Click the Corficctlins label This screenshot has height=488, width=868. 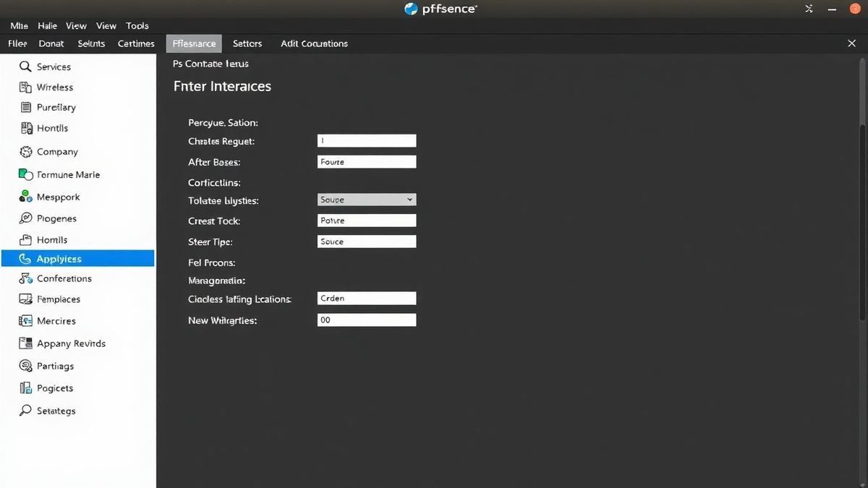coord(214,183)
